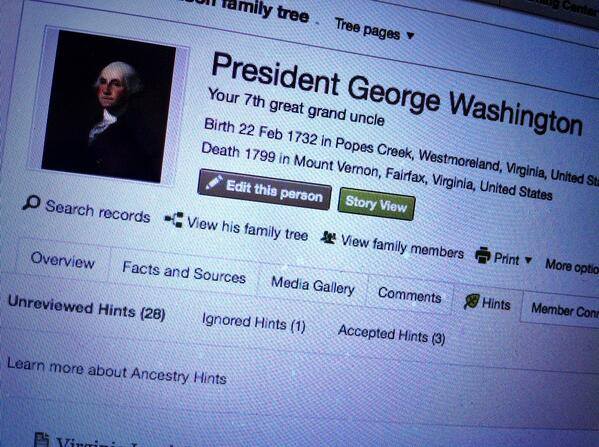Select the Media Gallery tab

(312, 285)
